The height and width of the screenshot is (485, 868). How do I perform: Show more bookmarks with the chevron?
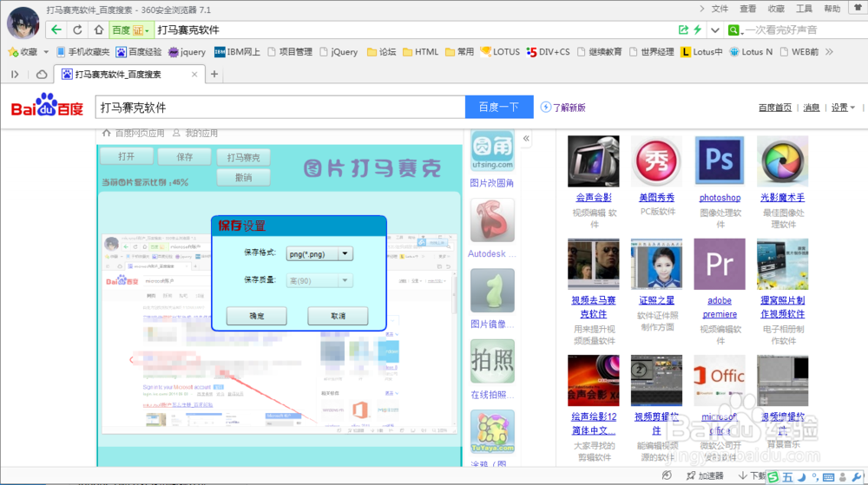click(829, 52)
